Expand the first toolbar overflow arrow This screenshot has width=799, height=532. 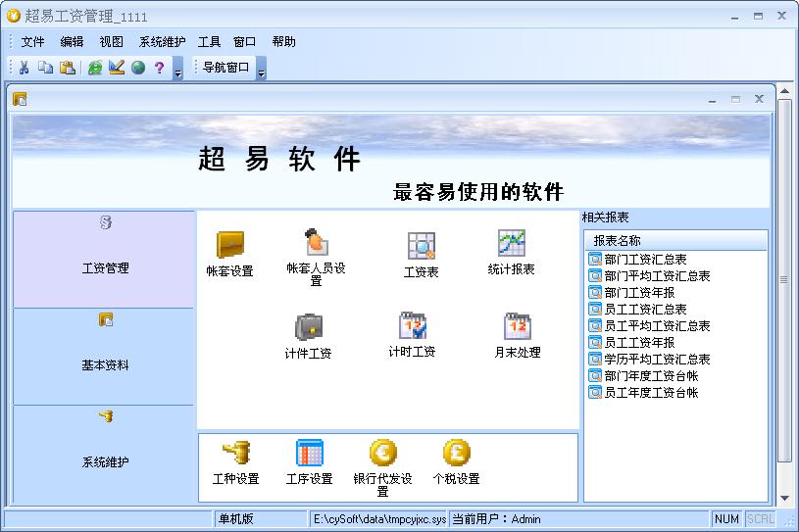(178, 69)
